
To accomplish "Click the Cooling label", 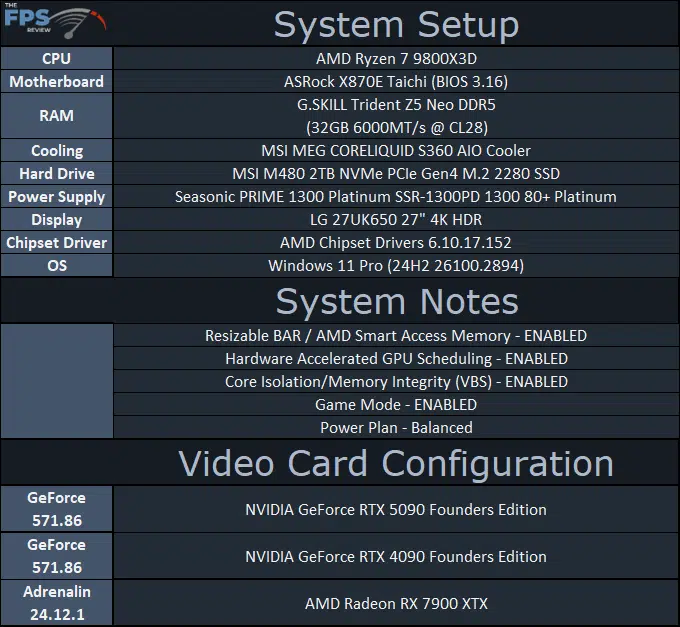I will [57, 150].
